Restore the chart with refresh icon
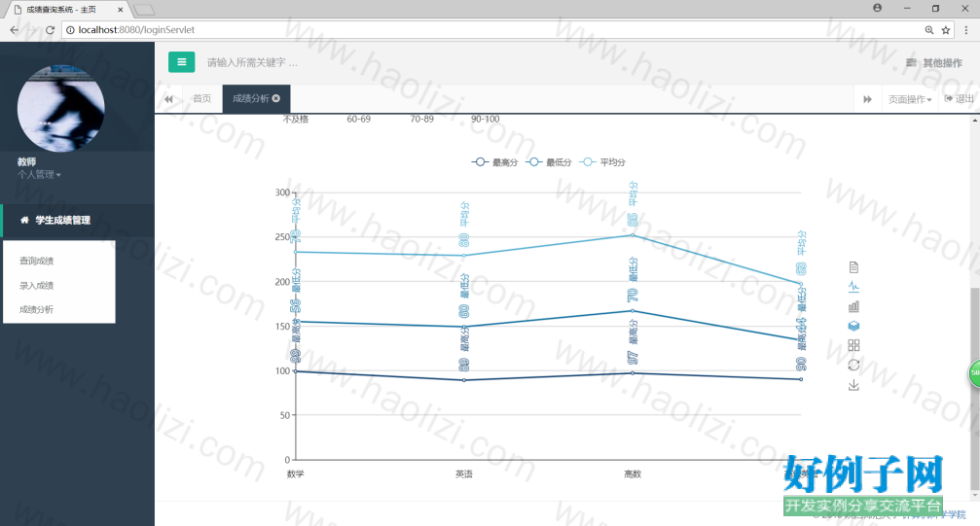 pos(853,365)
